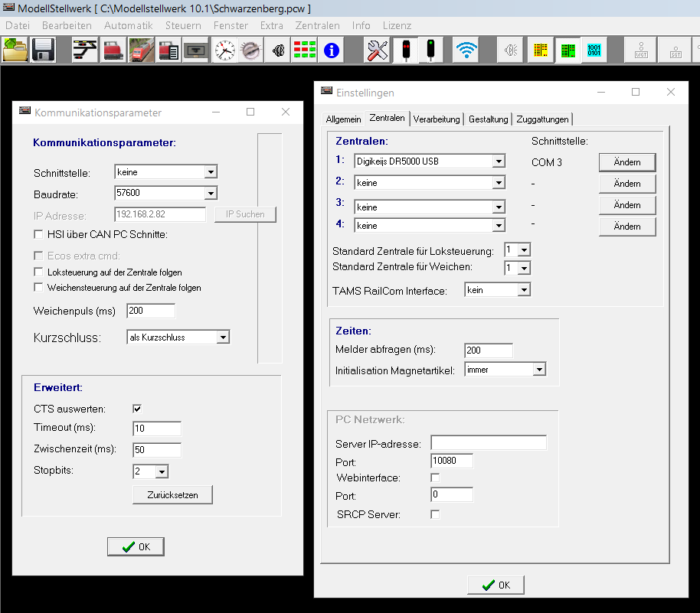The image size is (700, 613).
Task: Click the green signal light icon
Action: (x=431, y=50)
